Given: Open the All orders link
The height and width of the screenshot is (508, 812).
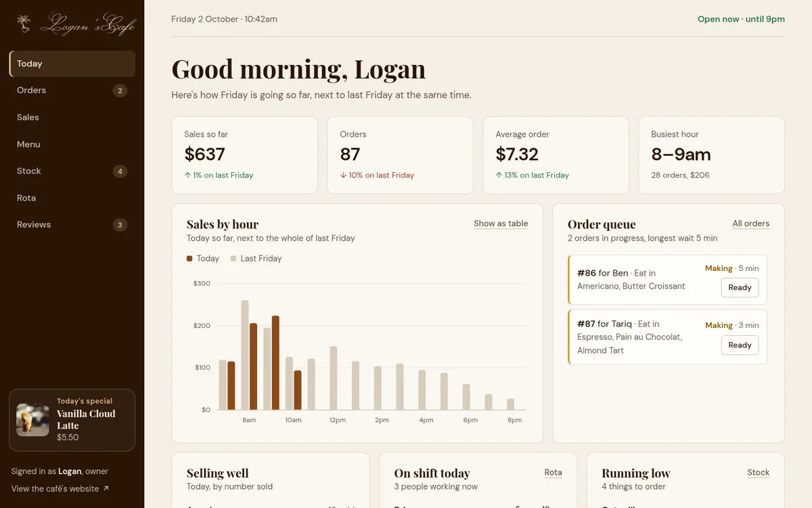Looking at the screenshot, I should pos(751,224).
